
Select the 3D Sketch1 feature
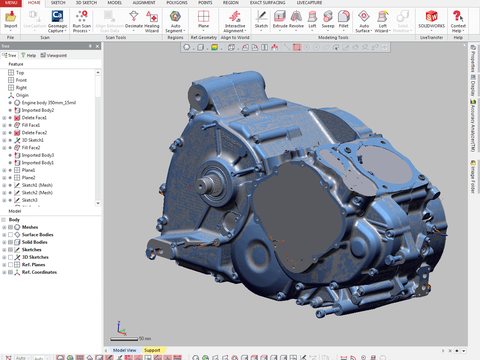tap(32, 140)
